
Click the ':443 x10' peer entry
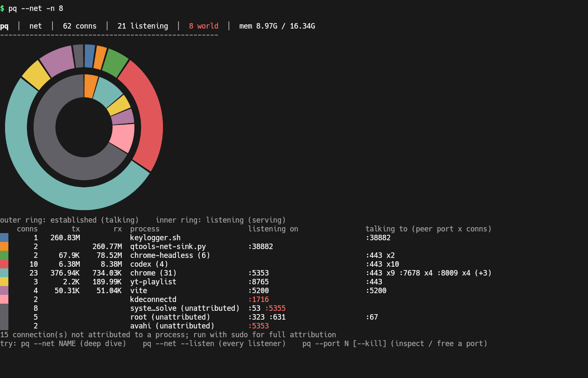tap(382, 264)
